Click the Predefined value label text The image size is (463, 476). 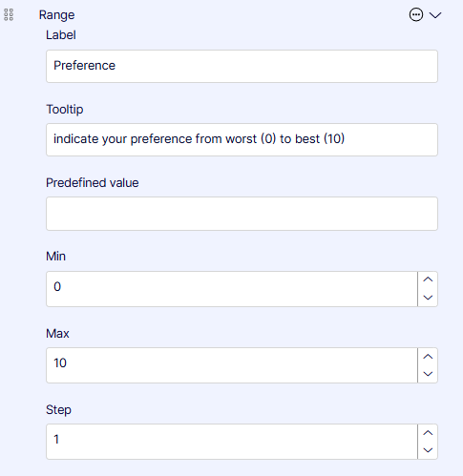[x=93, y=183]
